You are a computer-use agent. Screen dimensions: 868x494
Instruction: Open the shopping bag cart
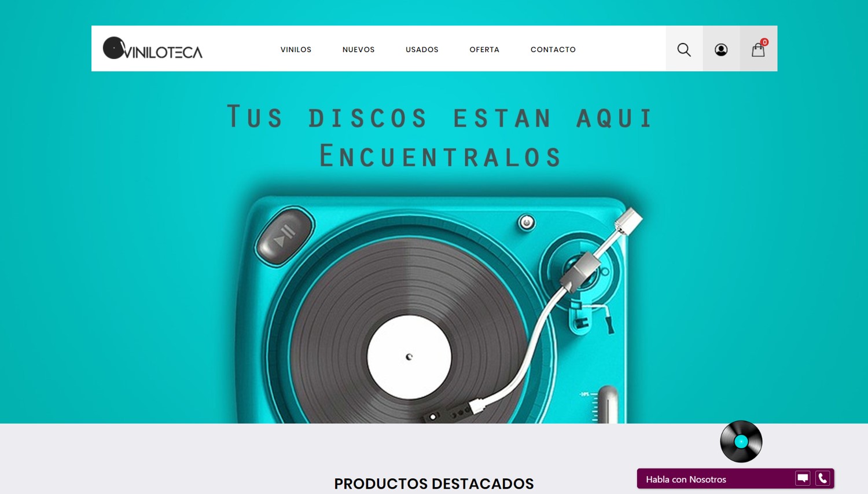coord(758,50)
